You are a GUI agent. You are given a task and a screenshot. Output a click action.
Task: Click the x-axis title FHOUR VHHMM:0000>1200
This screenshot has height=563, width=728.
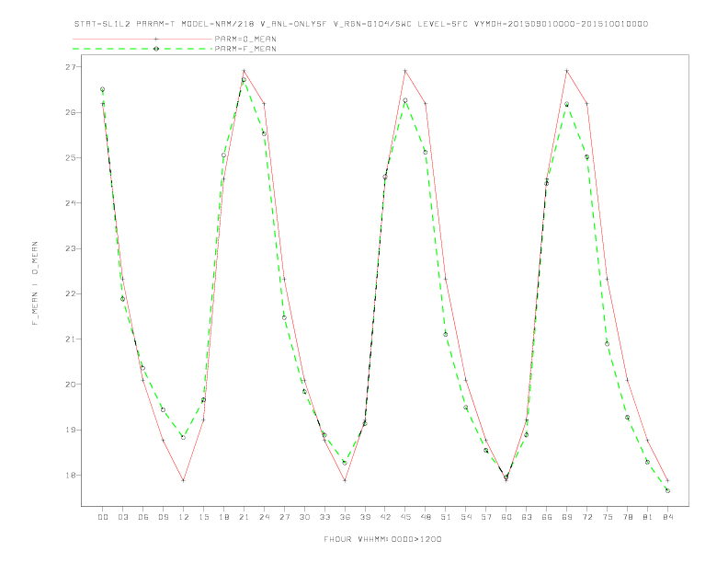click(382, 539)
